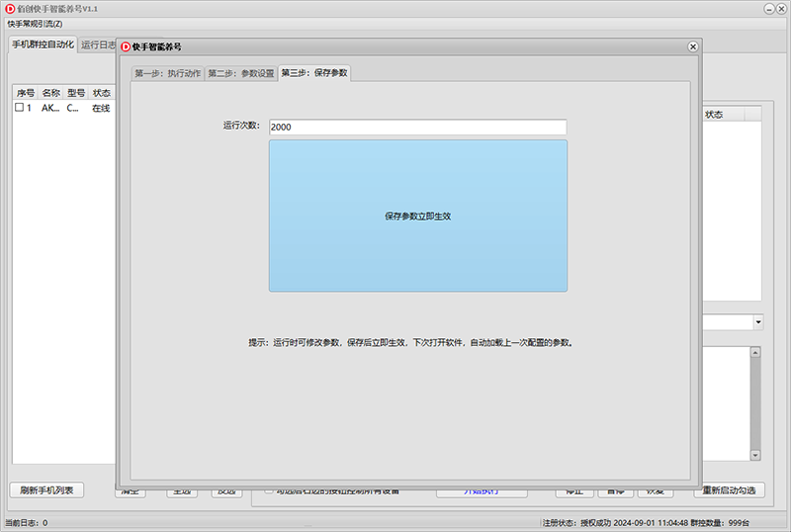791x532 pixels.
Task: Switch to 第一步：执行动作 tab
Action: coord(167,74)
